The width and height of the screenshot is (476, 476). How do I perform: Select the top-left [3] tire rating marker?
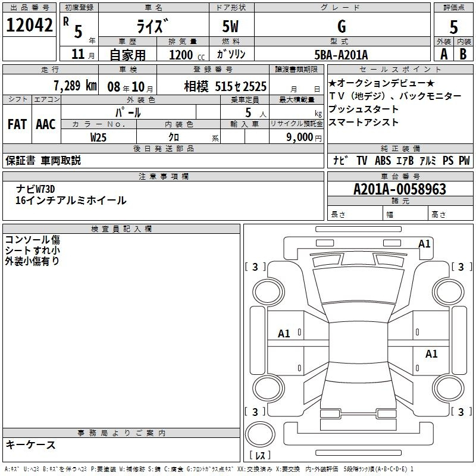coord(255,267)
